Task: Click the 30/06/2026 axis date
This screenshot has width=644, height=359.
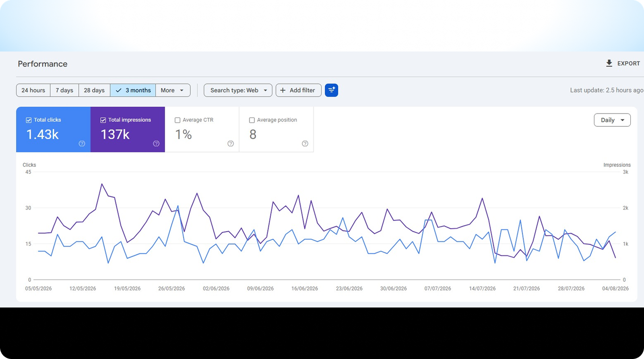Action: tap(394, 289)
